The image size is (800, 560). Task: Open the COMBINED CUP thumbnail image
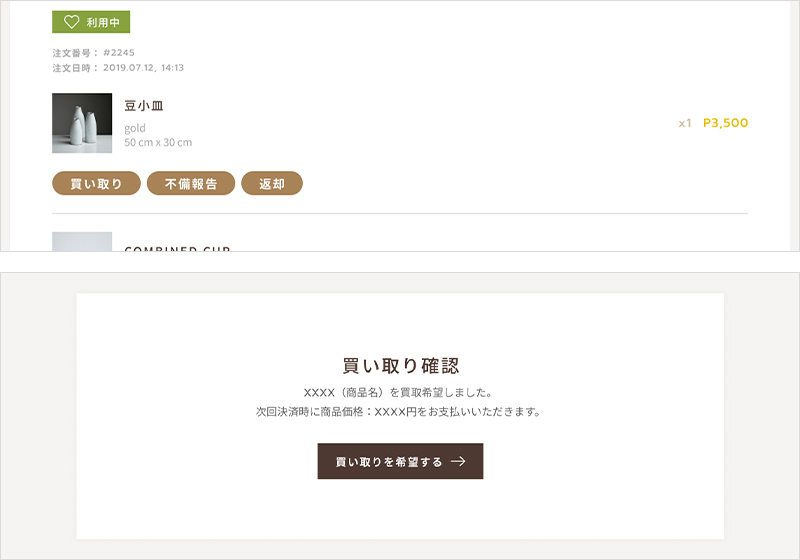click(82, 242)
